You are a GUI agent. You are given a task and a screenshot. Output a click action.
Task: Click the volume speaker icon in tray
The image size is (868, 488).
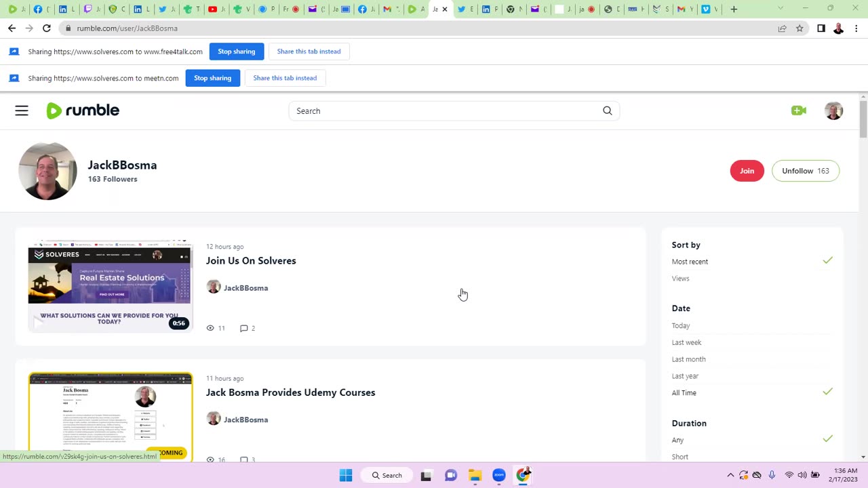pos(802,475)
